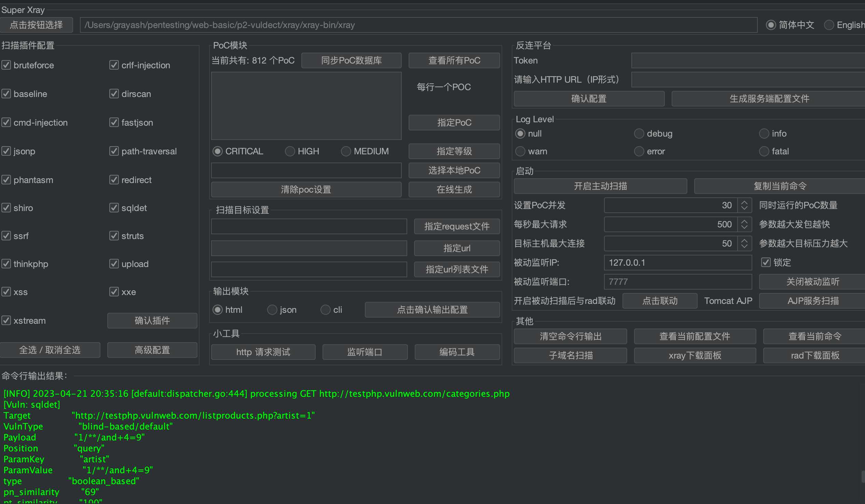Increase the 设置PoC并发 stepper value
This screenshot has height=504, width=865.
click(744, 203)
